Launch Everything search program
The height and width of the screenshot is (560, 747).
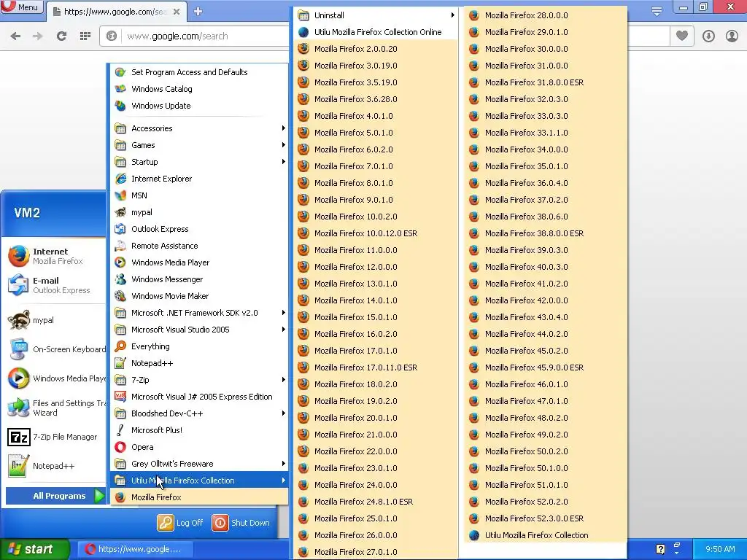pyautogui.click(x=199, y=346)
